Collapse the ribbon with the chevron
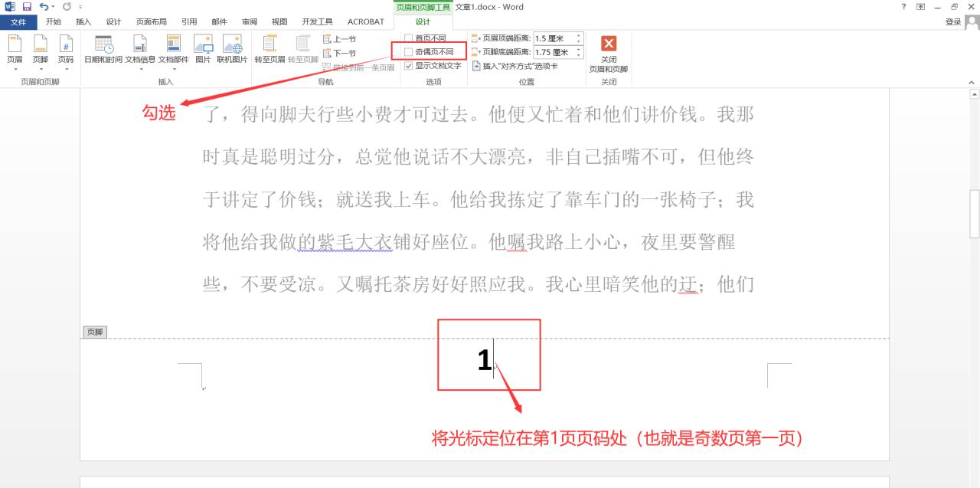Viewport: 980px width, 488px height. click(972, 82)
